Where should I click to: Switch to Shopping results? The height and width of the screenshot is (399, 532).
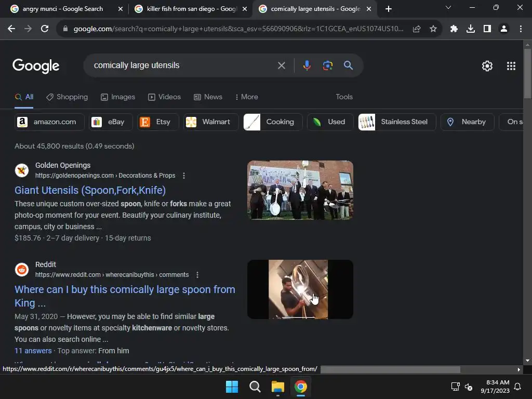(x=67, y=97)
